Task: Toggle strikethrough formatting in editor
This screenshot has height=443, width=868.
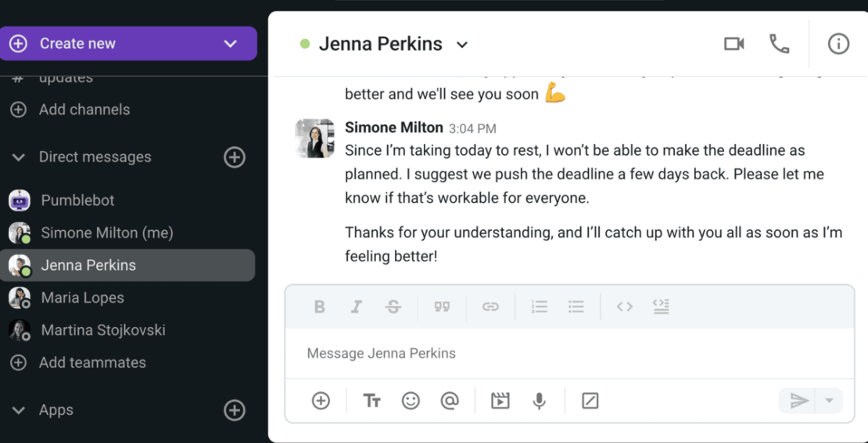Action: tap(393, 307)
